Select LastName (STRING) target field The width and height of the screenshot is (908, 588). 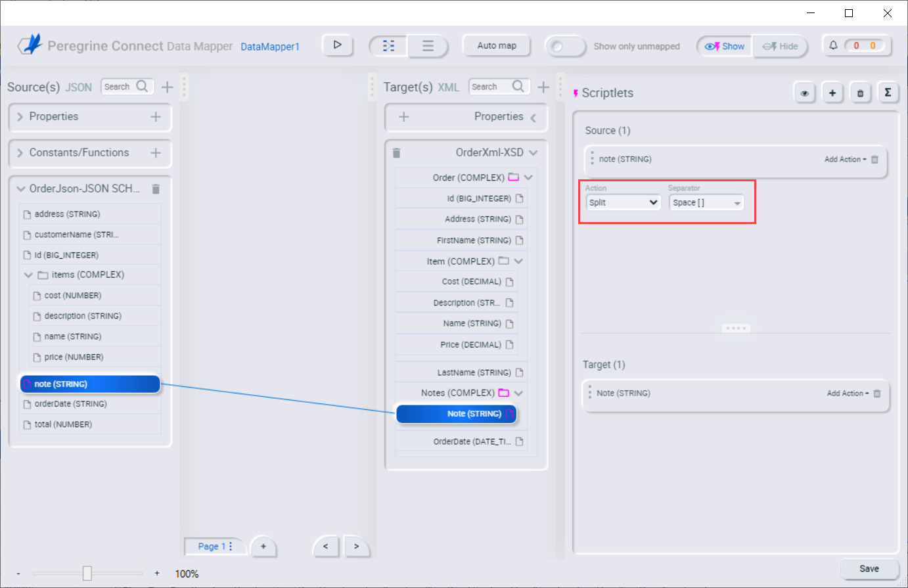(461, 373)
